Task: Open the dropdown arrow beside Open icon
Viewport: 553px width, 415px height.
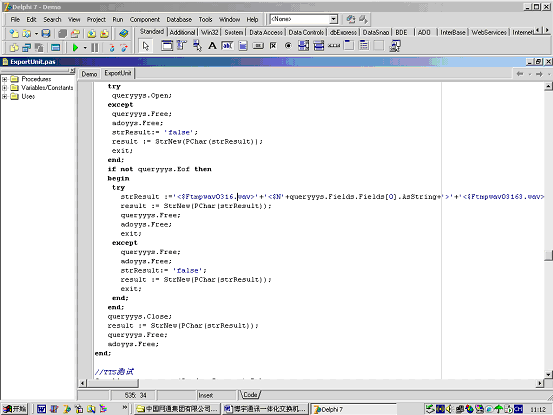Action: (36, 34)
